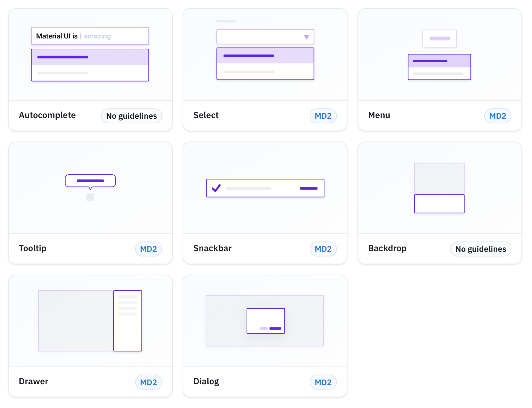Open the Select card title link

click(x=206, y=115)
